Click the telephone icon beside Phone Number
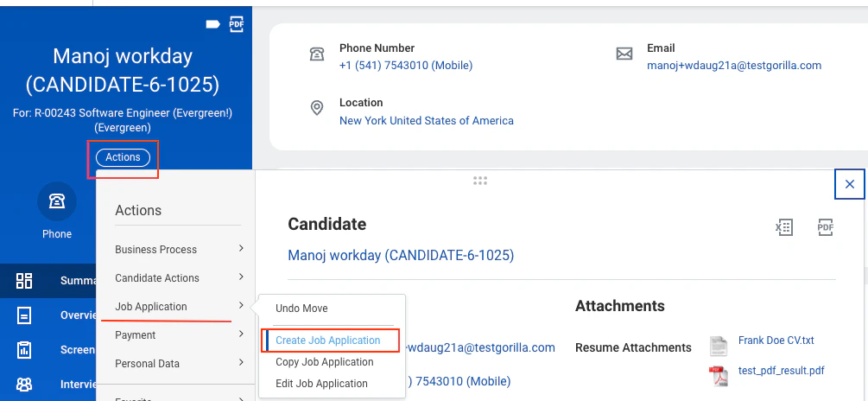Viewport: 868px width, 401px height. [317, 54]
